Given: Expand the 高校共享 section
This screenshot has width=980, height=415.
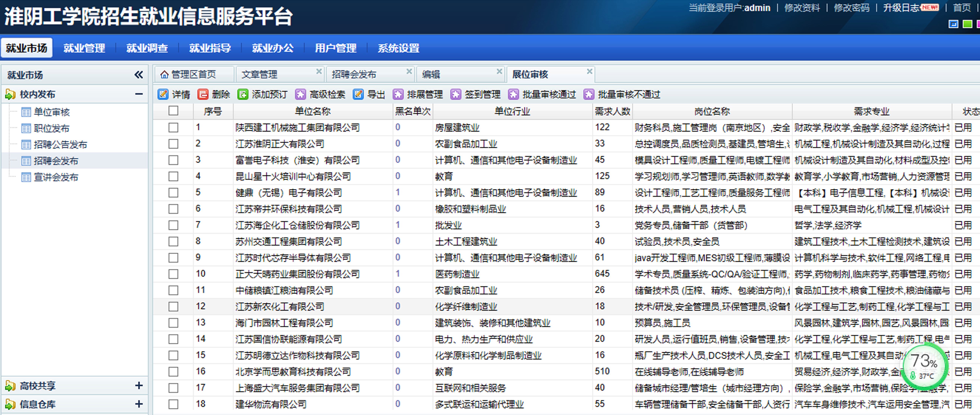Looking at the screenshot, I should 139,386.
